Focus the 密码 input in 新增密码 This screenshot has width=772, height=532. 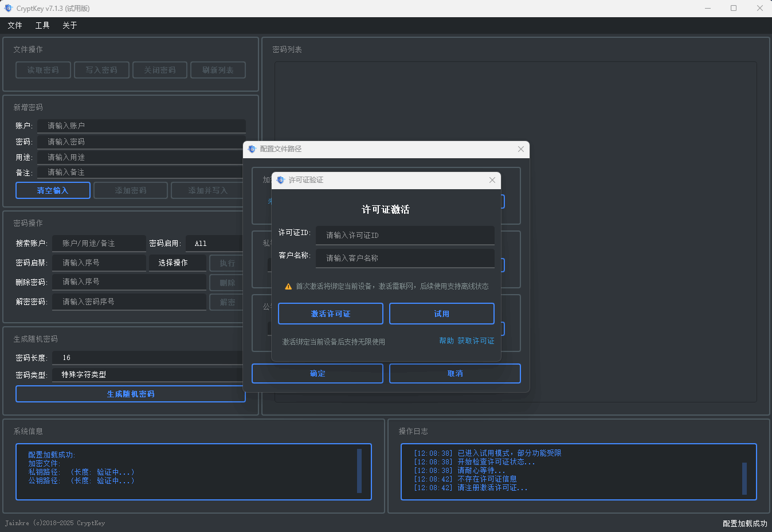(142, 142)
